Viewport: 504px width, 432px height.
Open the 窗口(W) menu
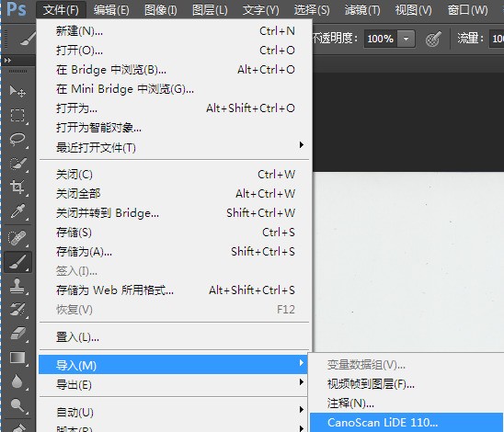[x=468, y=10]
